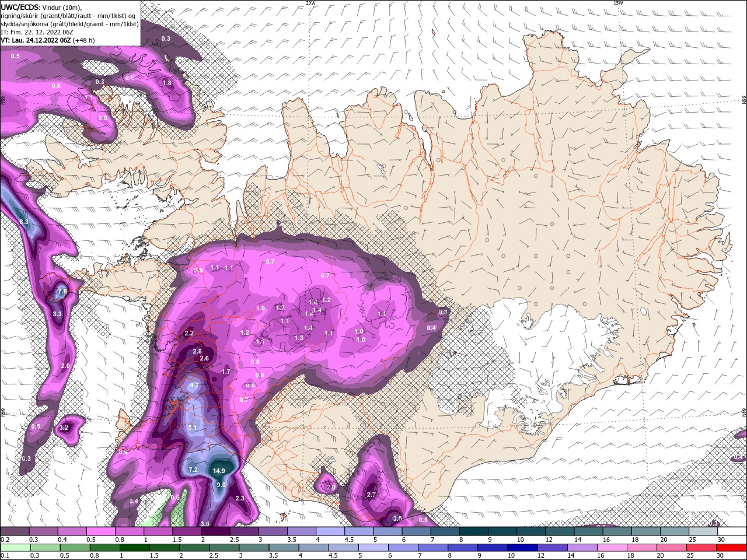The image size is (747, 560).
Task: Click the 5.1 precipitation value
Action: click(193, 427)
